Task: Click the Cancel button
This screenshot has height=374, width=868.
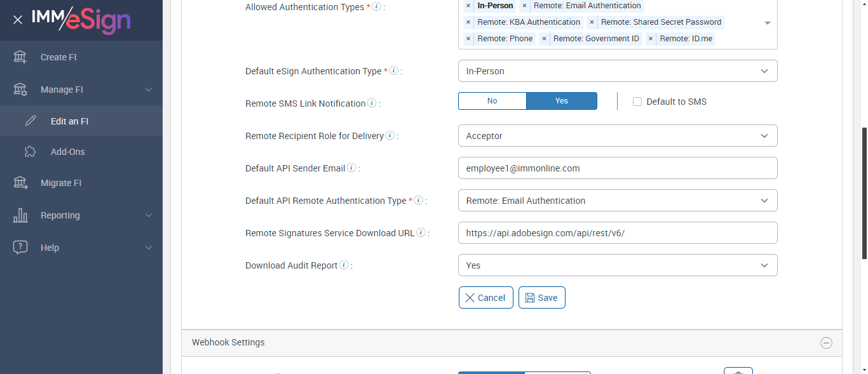Action: coord(485,298)
